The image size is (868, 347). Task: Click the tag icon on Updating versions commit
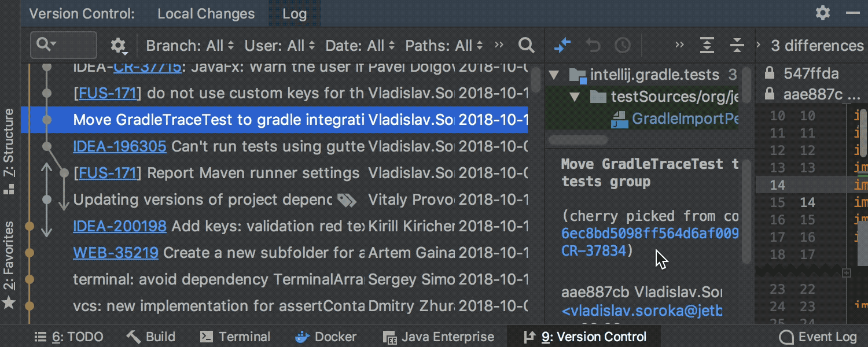347,200
